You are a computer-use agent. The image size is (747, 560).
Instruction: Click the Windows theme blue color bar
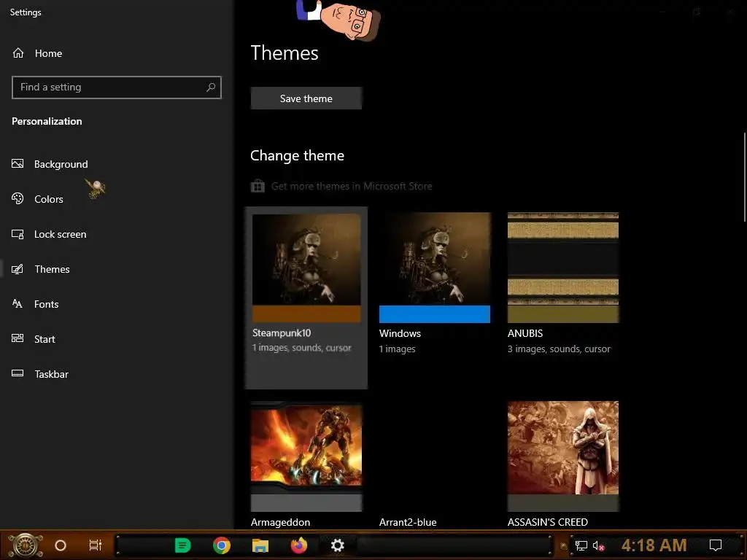pyautogui.click(x=435, y=314)
